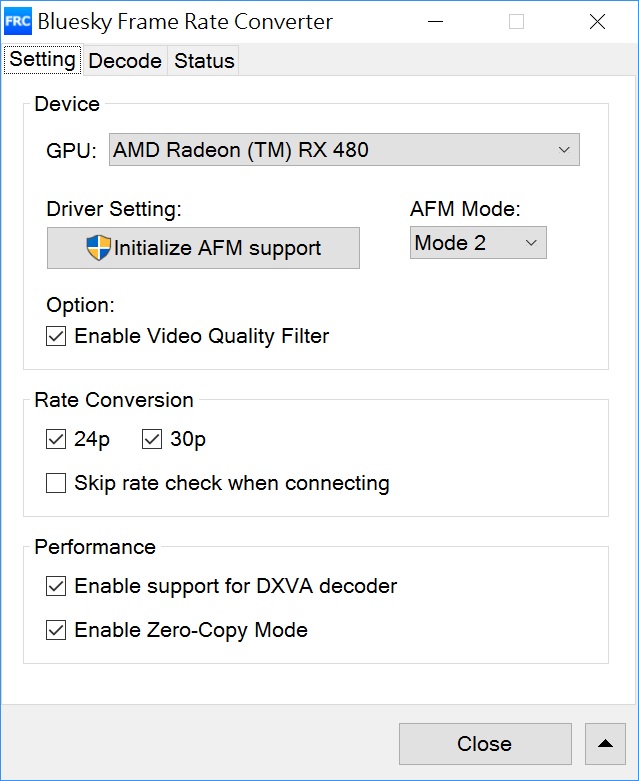The width and height of the screenshot is (639, 781).
Task: Click the greyed-out maximize window button
Action: (516, 21)
